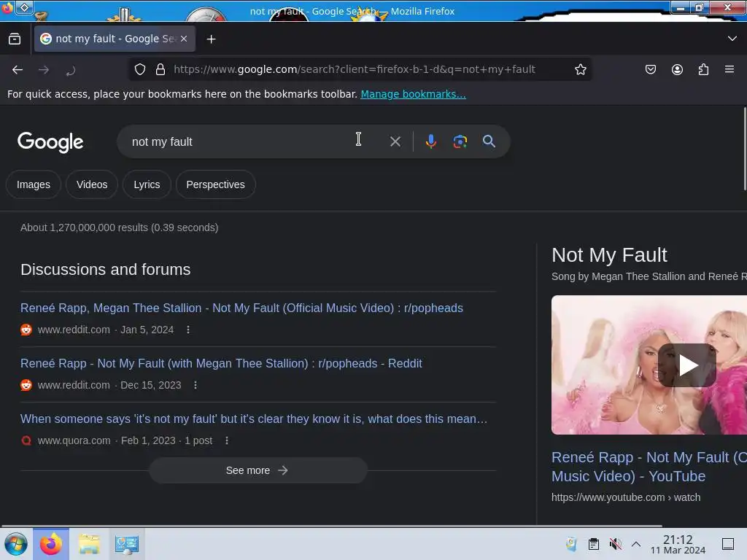Viewport: 747px width, 560px height.
Task: Open more options for the quora.com result
Action: click(x=227, y=440)
